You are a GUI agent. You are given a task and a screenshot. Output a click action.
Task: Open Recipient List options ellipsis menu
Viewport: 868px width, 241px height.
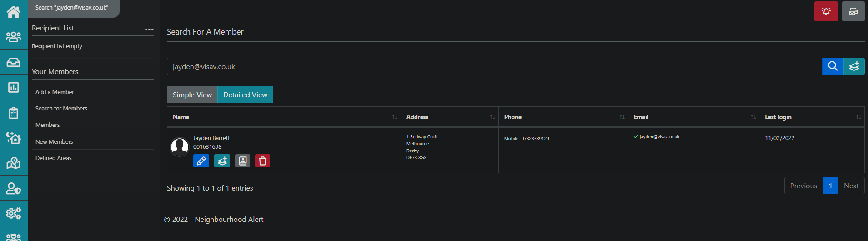149,29
